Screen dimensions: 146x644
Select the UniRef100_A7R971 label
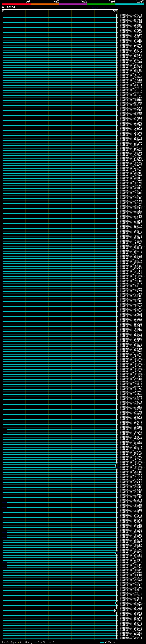click(x=131, y=552)
